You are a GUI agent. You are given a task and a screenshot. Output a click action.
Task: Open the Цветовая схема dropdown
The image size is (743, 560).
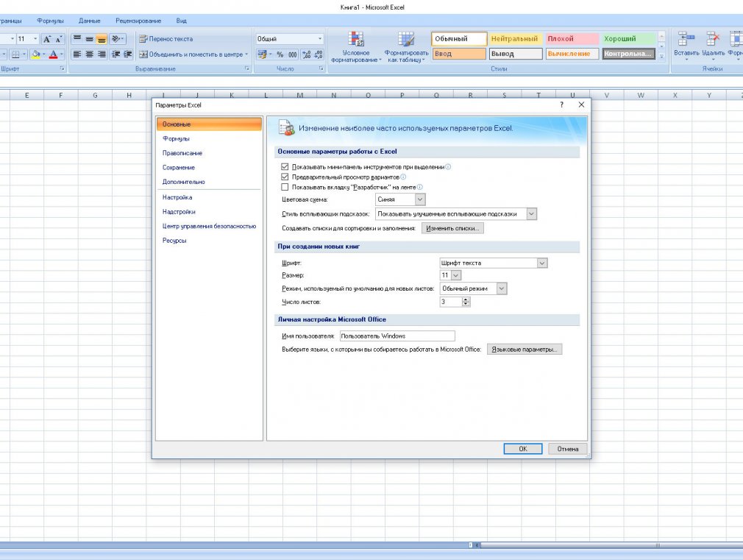pyautogui.click(x=420, y=199)
